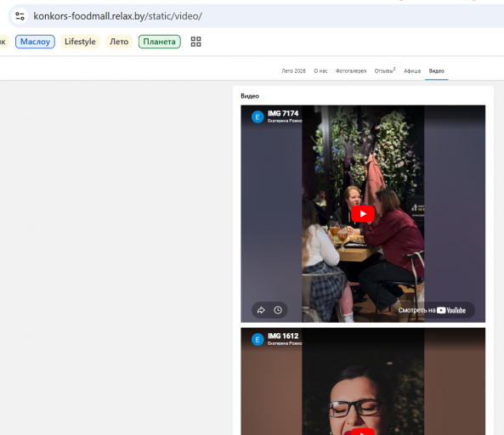Select the Видео tab
The height and width of the screenshot is (435, 504).
(x=437, y=71)
